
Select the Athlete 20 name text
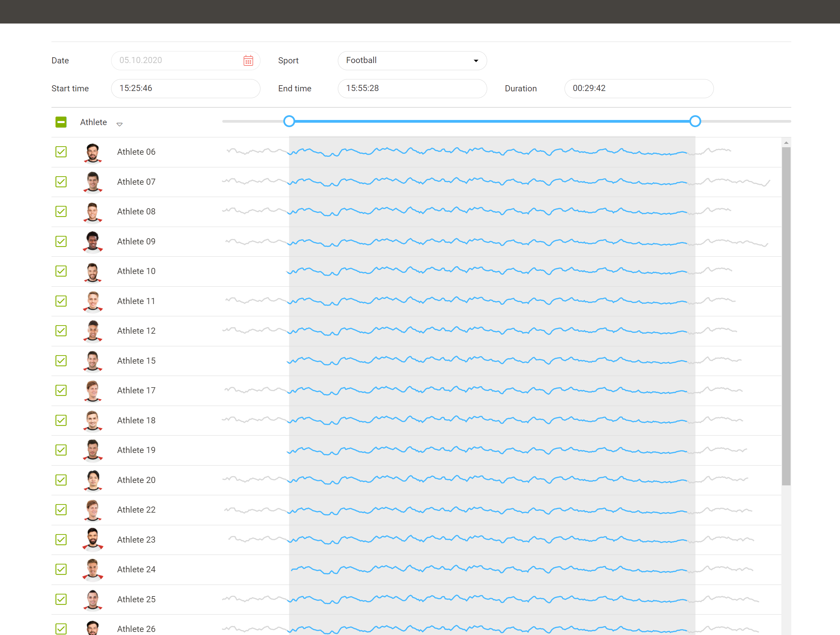pos(136,480)
